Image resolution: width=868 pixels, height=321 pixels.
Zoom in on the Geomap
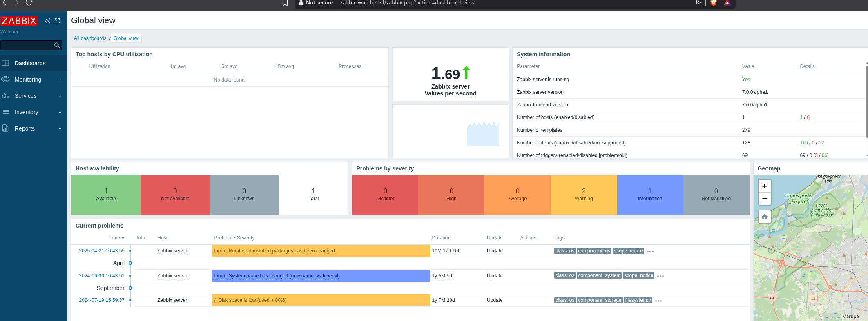[x=765, y=186]
